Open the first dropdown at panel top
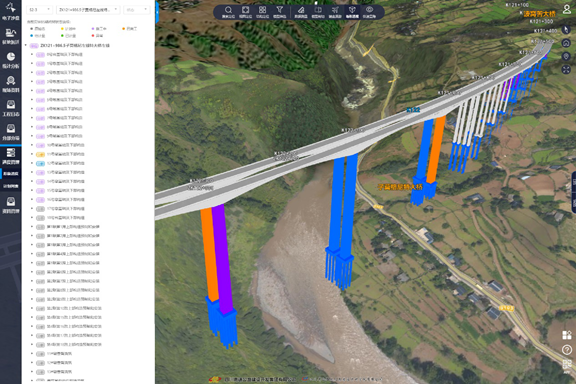576x384 pixels. pyautogui.click(x=40, y=10)
